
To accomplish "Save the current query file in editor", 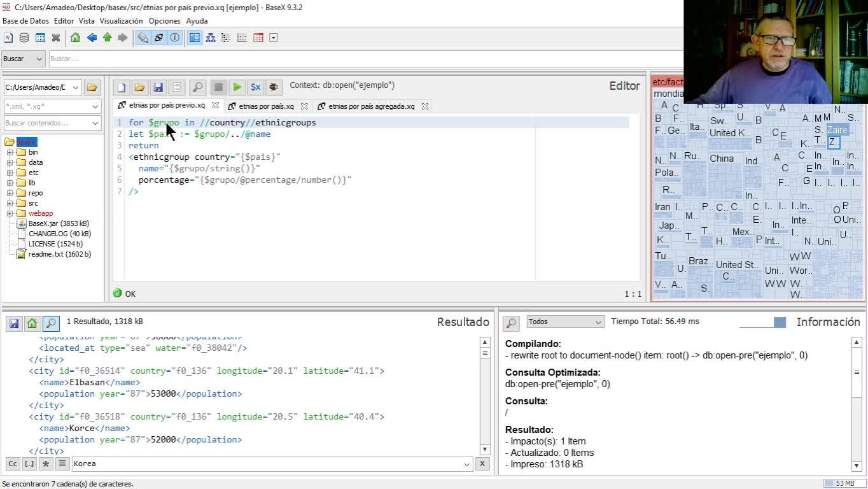I will click(x=158, y=87).
